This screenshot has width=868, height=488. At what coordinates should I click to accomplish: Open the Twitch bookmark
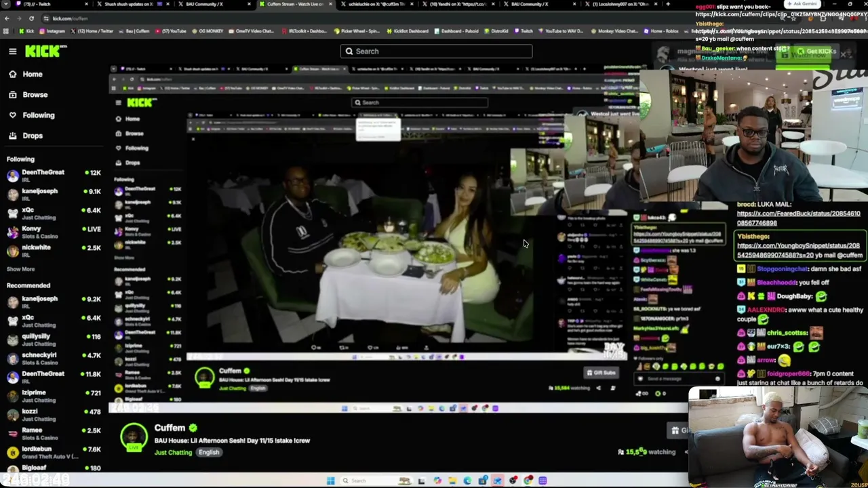[523, 31]
